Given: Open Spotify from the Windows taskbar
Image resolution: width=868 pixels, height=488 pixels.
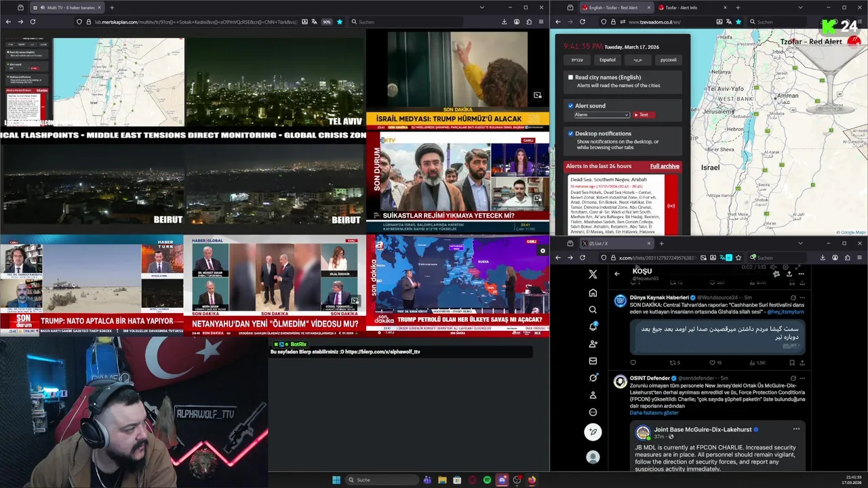Looking at the screenshot, I should 487,480.
